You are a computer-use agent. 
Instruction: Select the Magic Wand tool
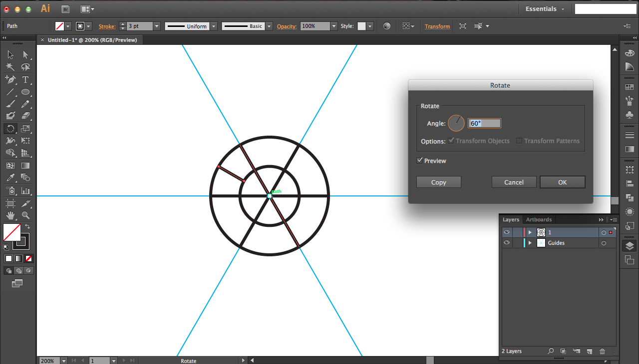tap(10, 67)
